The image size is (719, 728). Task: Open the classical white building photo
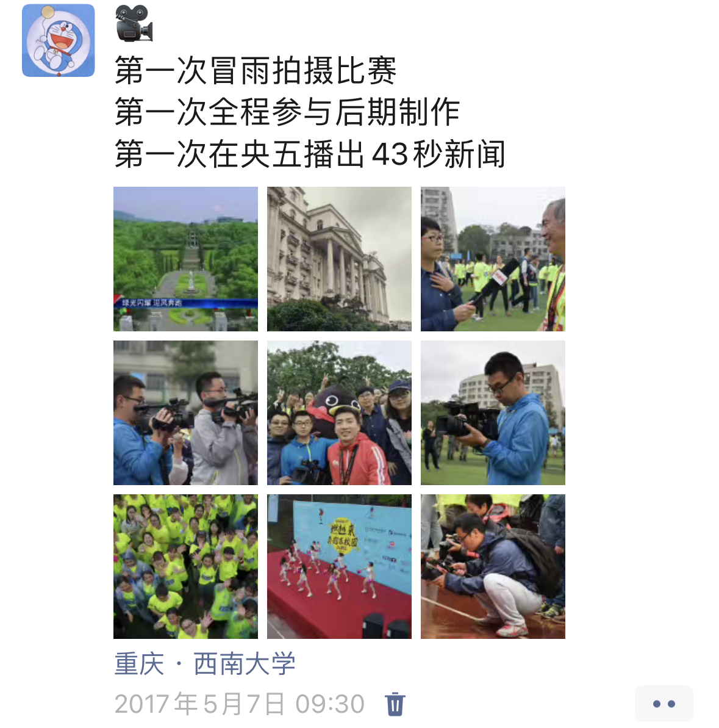point(339,259)
